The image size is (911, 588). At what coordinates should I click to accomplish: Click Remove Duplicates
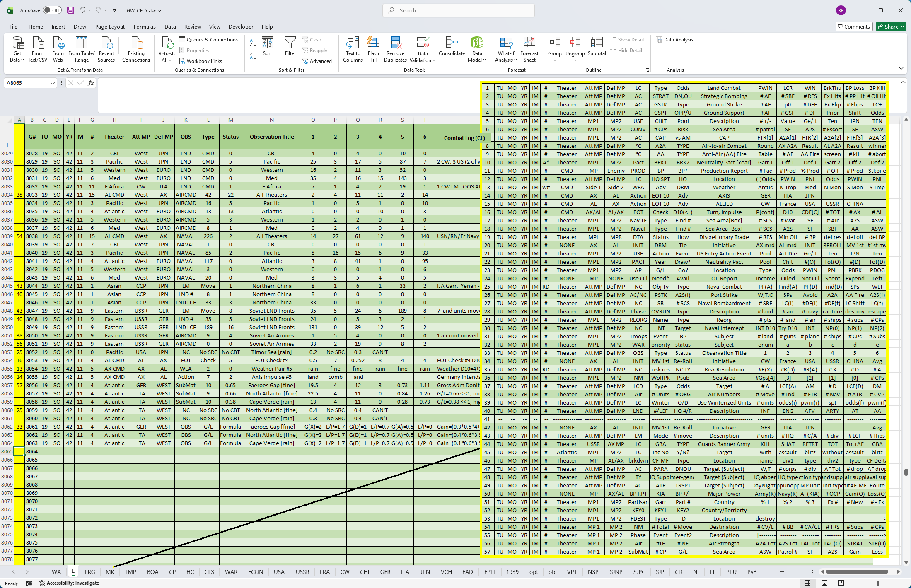[396, 50]
